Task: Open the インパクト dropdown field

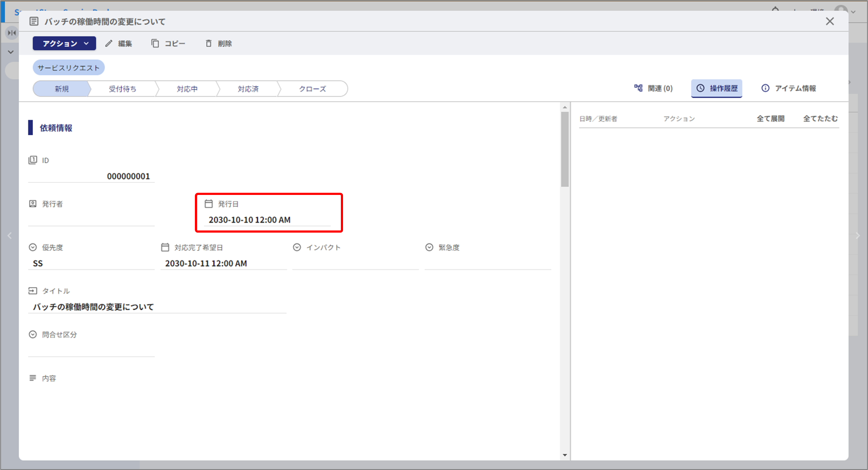Action: tap(355, 263)
